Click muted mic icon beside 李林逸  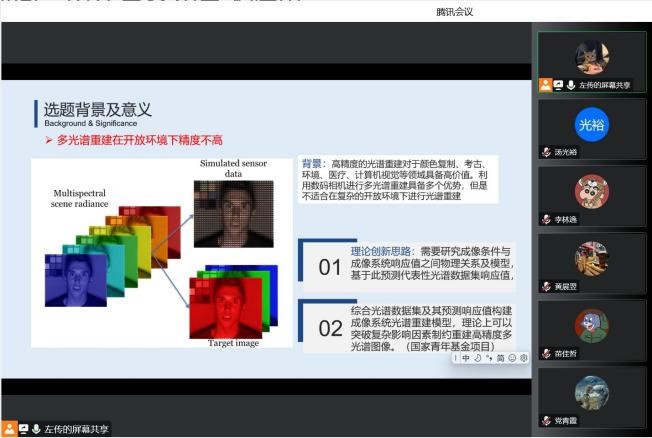(546, 220)
